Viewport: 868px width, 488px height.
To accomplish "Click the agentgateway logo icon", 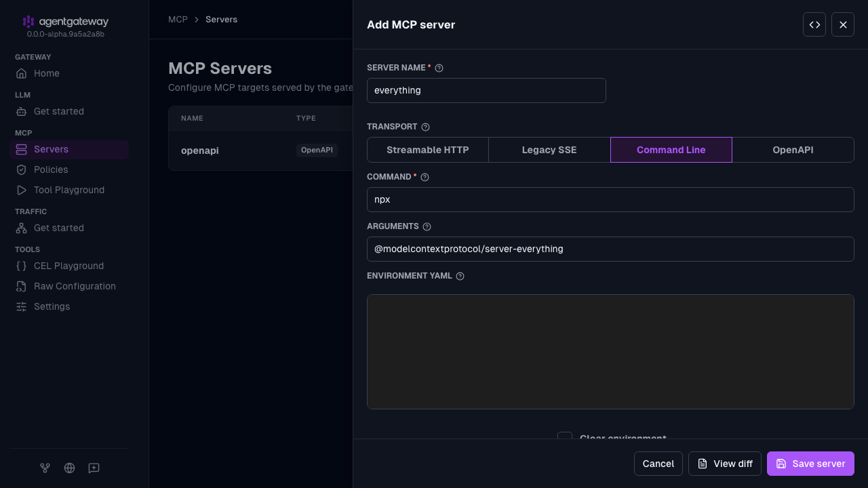I will point(28,22).
